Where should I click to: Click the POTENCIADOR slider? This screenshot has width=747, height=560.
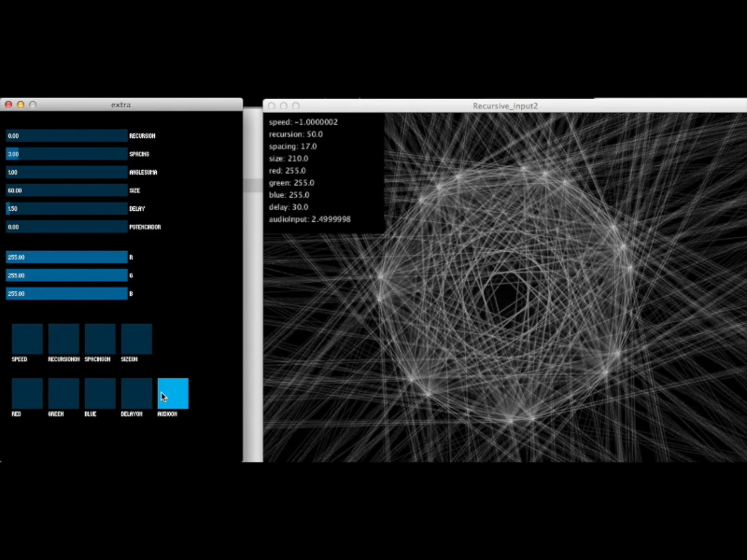pyautogui.click(x=67, y=227)
